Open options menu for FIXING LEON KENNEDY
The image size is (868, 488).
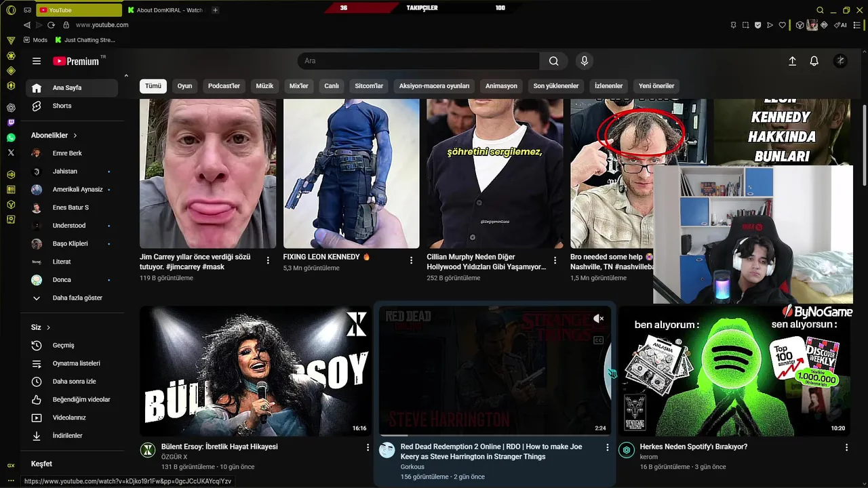click(x=411, y=260)
